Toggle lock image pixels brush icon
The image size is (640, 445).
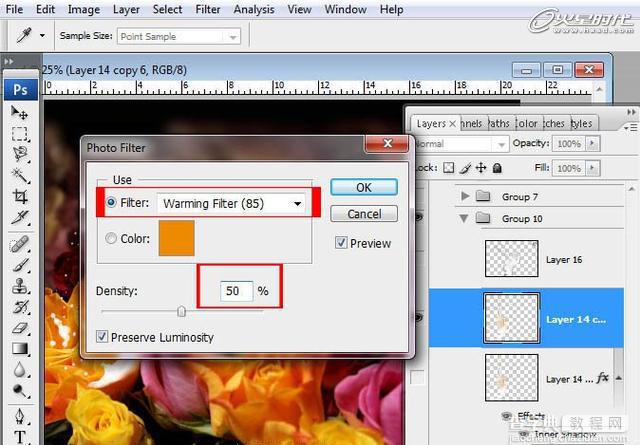(465, 168)
